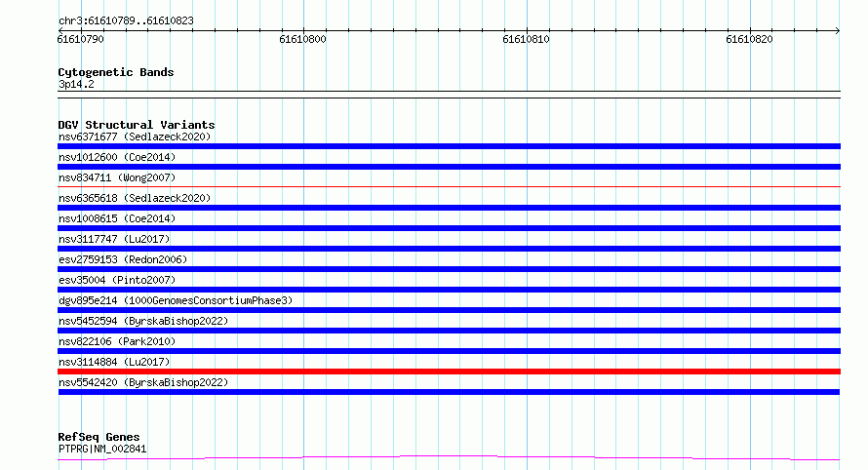Open the upper Lu2017 entry nsv3117747
This screenshot has height=470, width=868.
[x=114, y=239]
